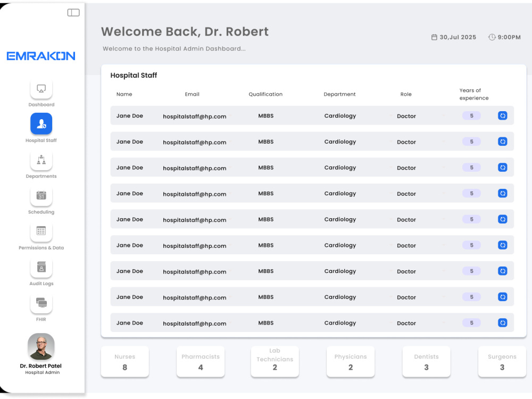Open the Audit Logs sidebar icon
Image resolution: width=532 pixels, height=399 pixels.
coord(41,267)
